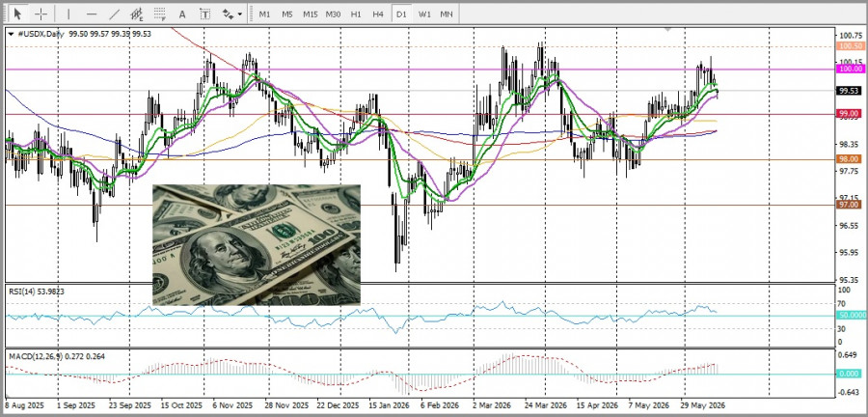Click the RSI(14) 53.9823 indicator label
Image resolution: width=868 pixels, height=417 pixels.
point(37,292)
